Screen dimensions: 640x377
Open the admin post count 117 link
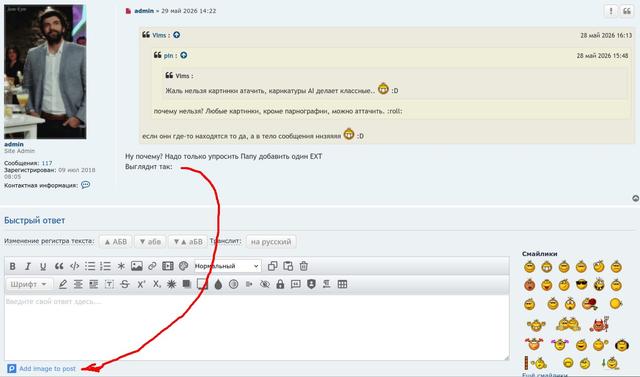tap(47, 163)
